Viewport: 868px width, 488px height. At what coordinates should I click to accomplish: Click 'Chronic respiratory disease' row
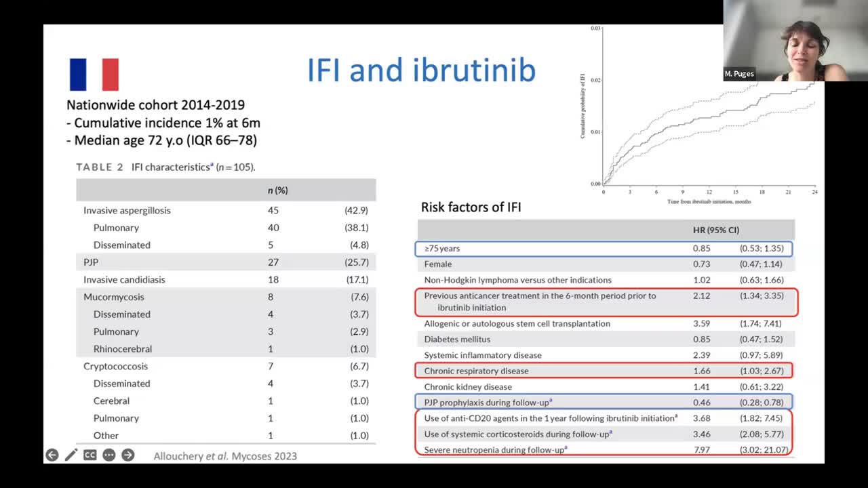(x=604, y=371)
